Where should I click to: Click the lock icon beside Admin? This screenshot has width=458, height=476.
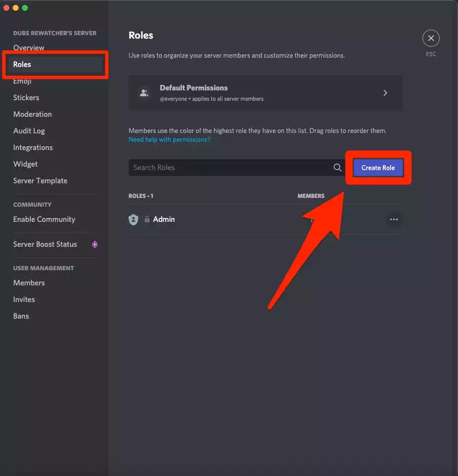147,219
